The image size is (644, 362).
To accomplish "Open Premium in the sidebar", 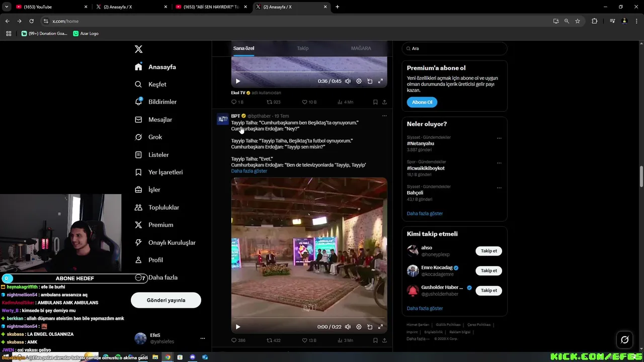I will tap(154, 225).
